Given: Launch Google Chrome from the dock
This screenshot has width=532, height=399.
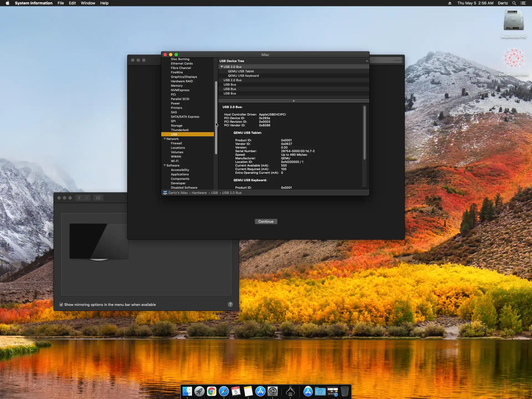Looking at the screenshot, I should tap(211, 391).
